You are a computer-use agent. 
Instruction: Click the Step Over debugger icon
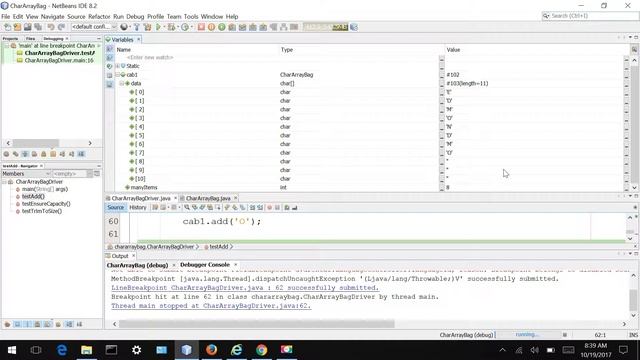(232, 27)
